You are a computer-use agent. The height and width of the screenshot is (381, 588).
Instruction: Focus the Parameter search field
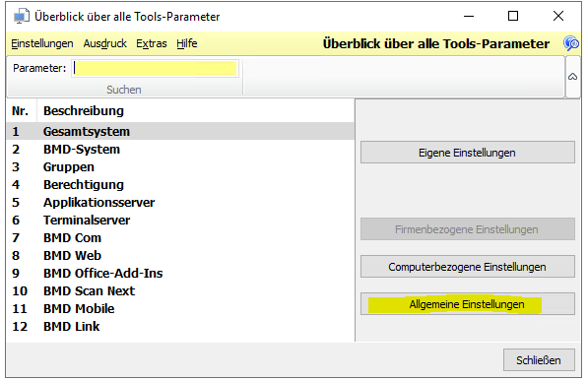click(x=156, y=68)
